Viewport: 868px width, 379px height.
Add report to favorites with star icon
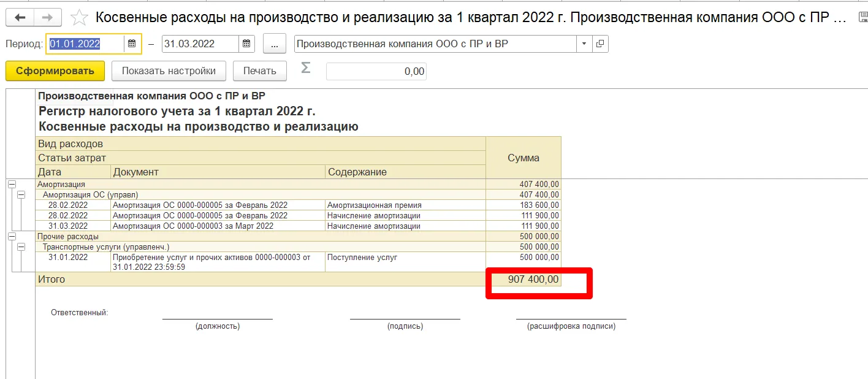(x=80, y=17)
